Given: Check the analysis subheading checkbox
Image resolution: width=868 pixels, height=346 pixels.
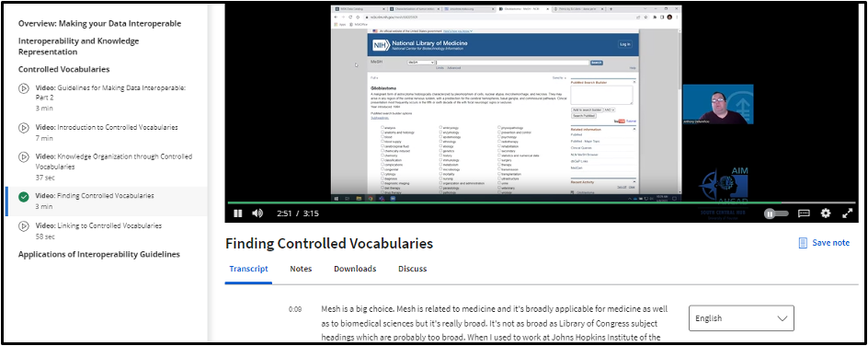Looking at the screenshot, I should [x=383, y=127].
